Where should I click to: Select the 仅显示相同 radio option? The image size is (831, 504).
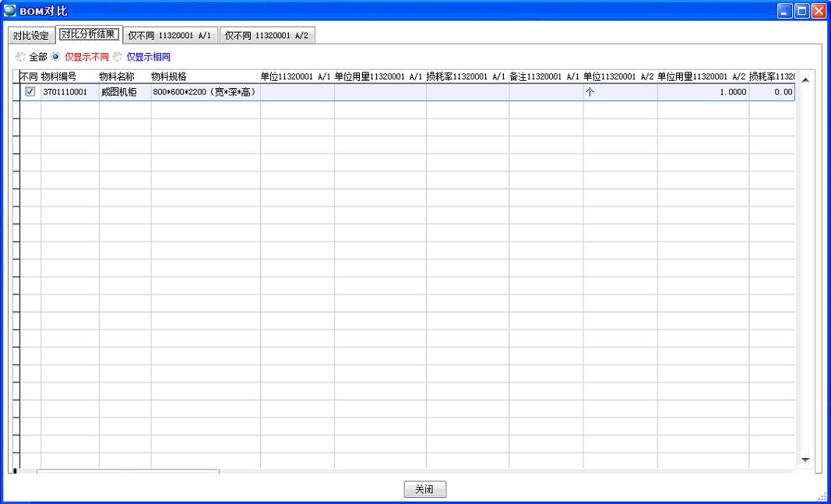click(118, 57)
